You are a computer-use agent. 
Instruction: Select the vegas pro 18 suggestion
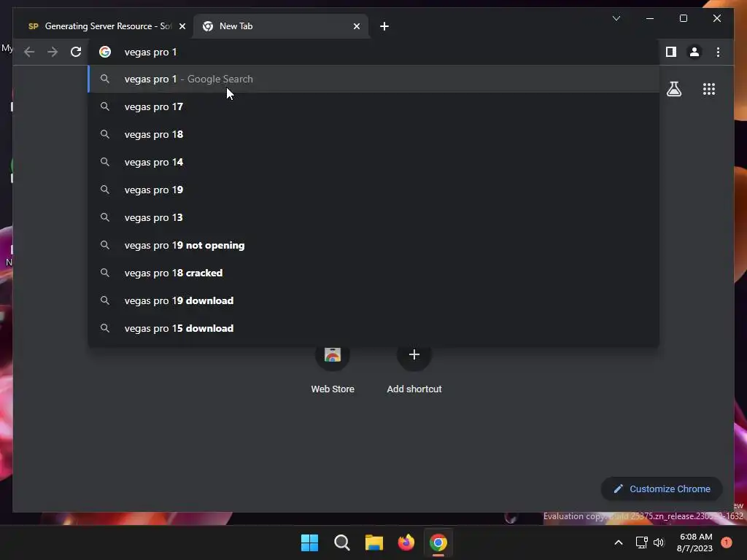pyautogui.click(x=374, y=134)
